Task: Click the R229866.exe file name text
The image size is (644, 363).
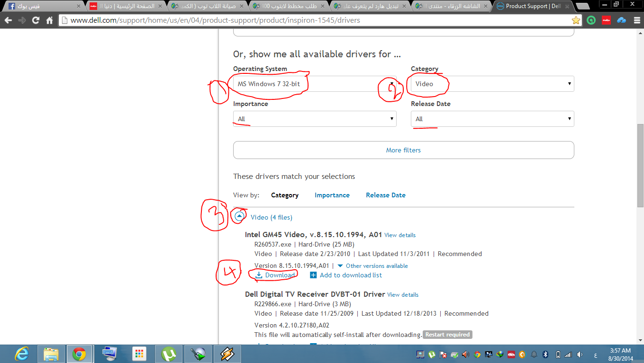Action: 273,304
